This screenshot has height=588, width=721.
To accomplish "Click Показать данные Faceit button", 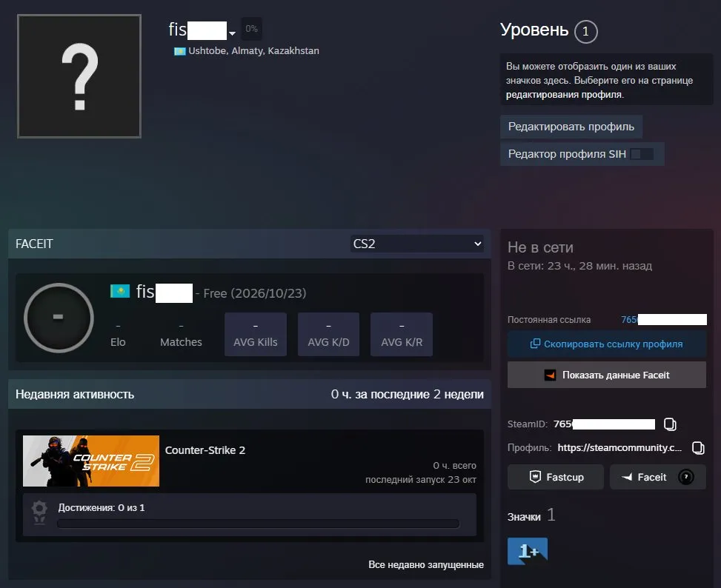I will (x=606, y=375).
